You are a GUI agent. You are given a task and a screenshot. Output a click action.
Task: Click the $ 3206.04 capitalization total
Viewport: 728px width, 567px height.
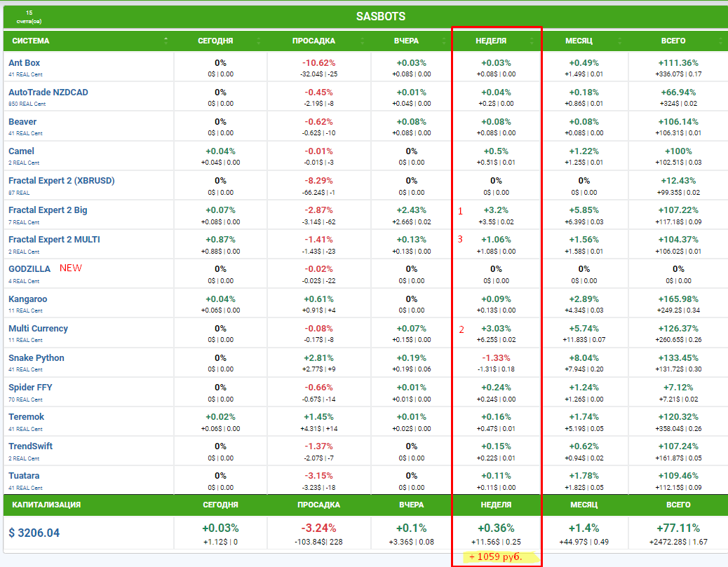[x=34, y=533]
